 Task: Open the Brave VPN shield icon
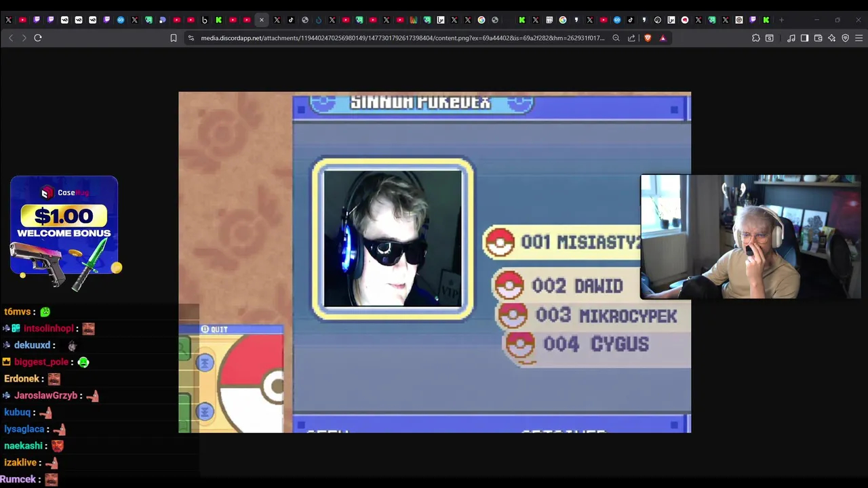click(x=846, y=38)
